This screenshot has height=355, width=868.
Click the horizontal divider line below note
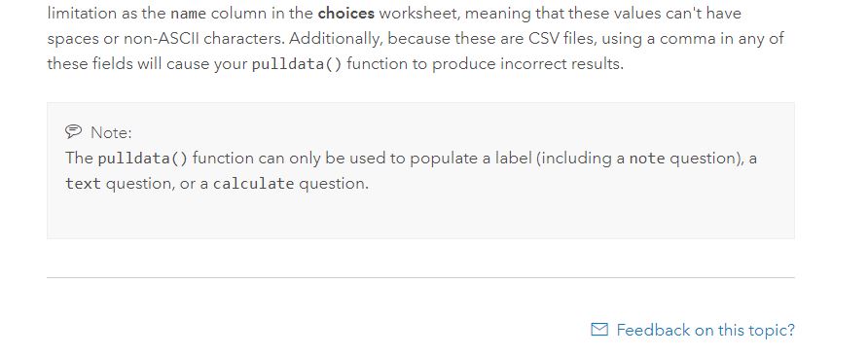(420, 277)
